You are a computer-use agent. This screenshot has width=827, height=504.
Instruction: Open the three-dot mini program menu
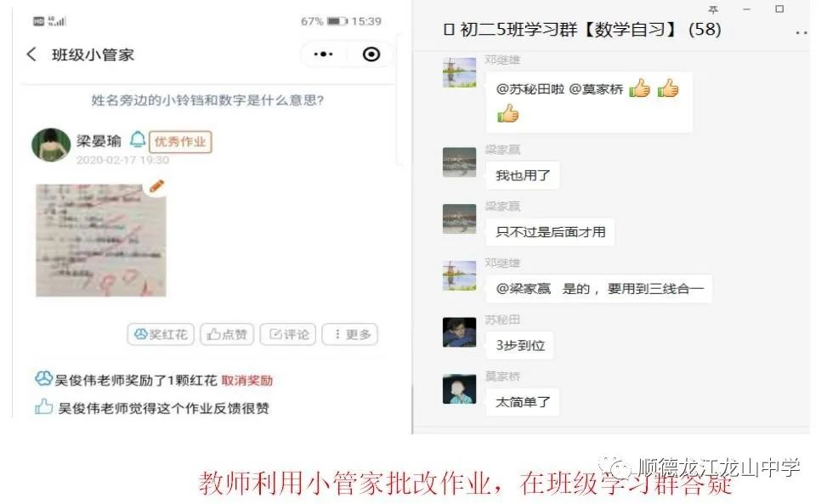click(x=323, y=54)
